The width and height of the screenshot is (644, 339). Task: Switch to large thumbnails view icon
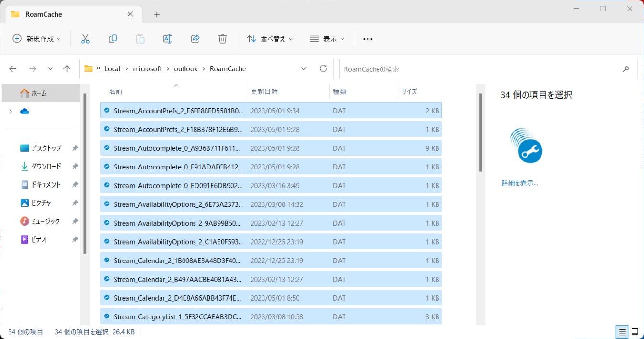(634, 331)
